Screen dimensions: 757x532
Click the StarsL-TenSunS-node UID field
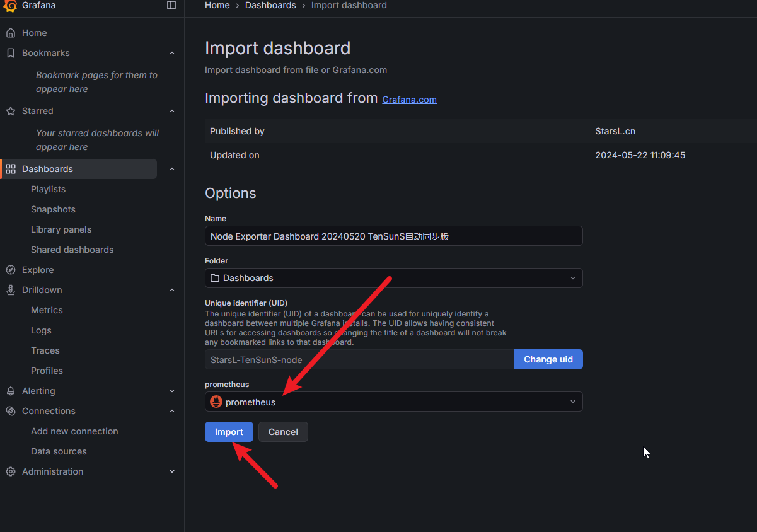point(359,359)
